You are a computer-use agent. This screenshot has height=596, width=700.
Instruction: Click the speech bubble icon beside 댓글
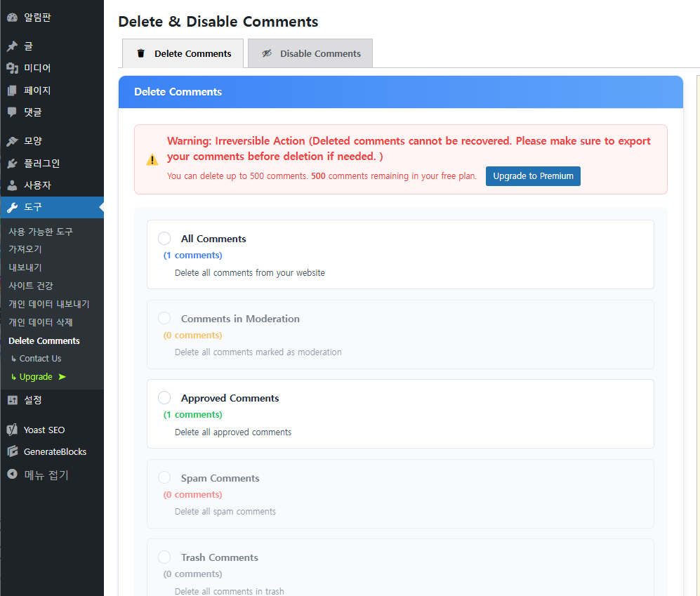pos(12,112)
